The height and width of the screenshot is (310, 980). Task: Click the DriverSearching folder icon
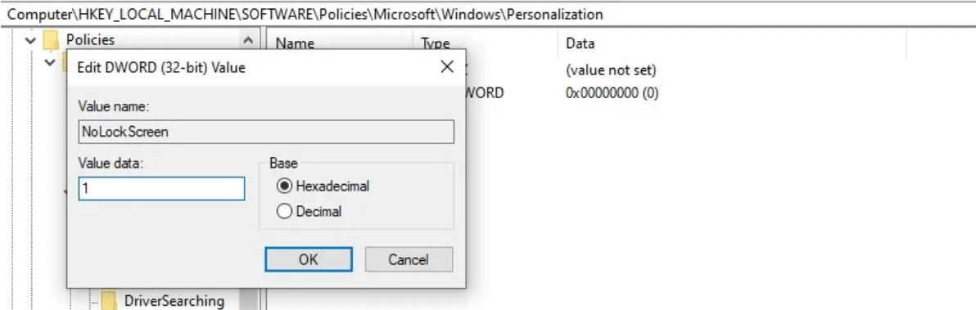tap(110, 301)
